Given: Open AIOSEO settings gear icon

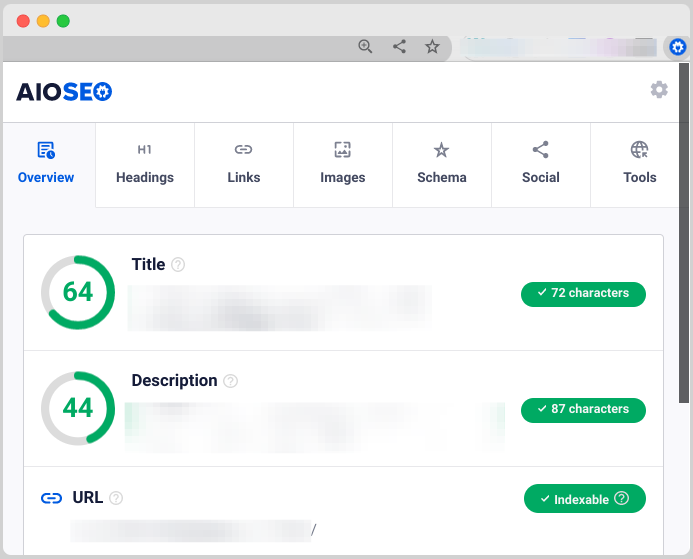Looking at the screenshot, I should 659,90.
